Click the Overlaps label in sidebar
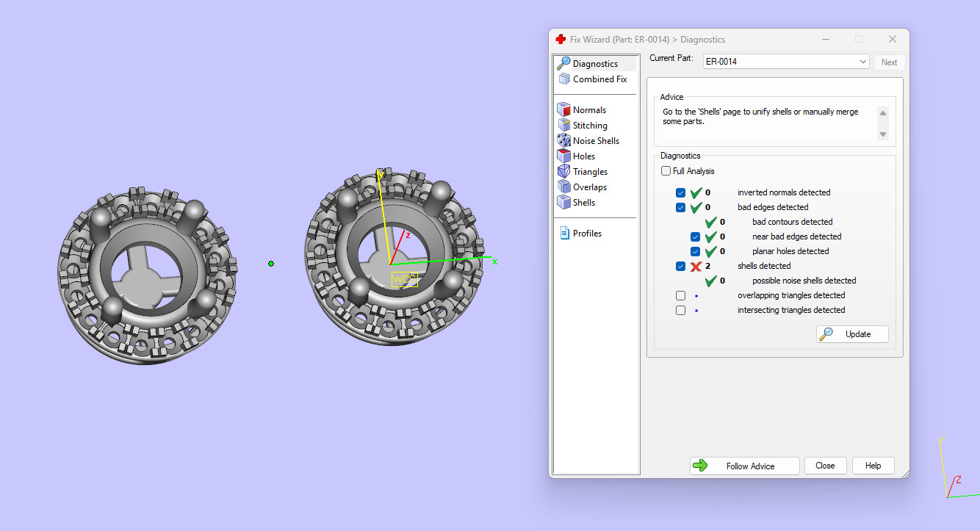 pos(590,187)
